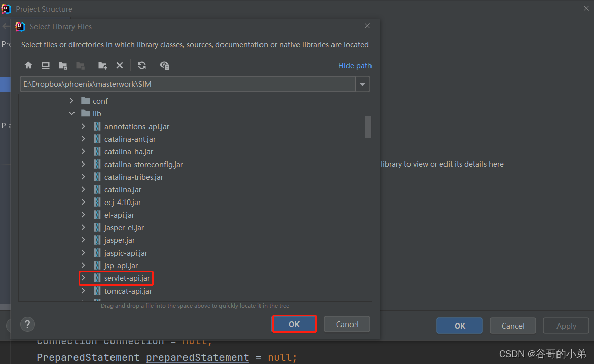Click the path field with E:\Dropbox\phoenix

click(x=188, y=84)
